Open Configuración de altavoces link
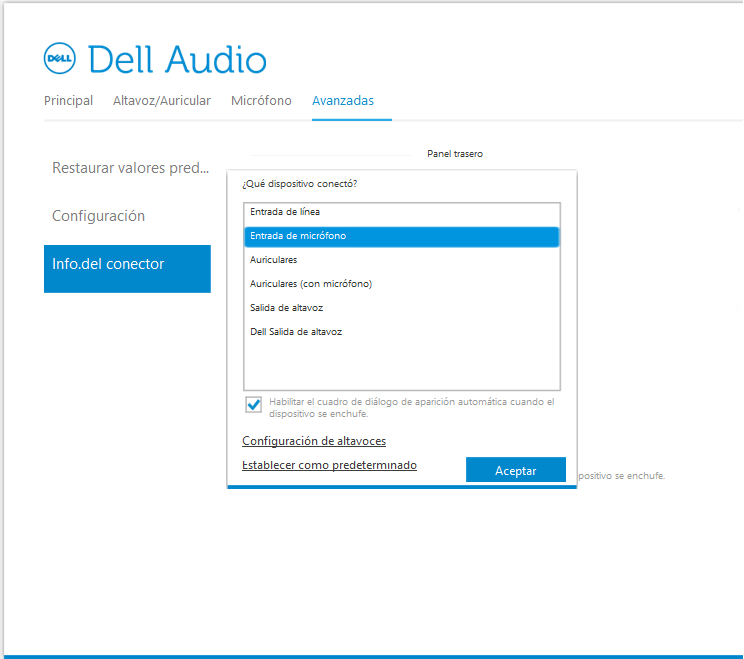744x659 pixels. click(314, 441)
